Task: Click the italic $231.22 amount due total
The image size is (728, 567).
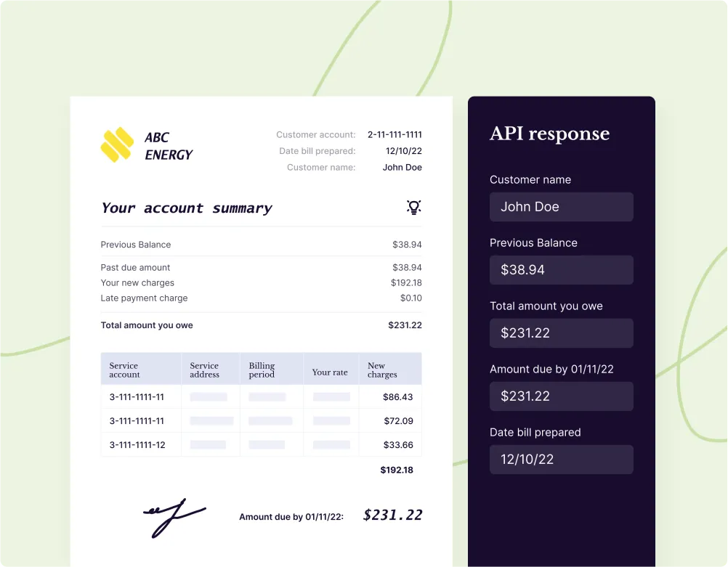Action: 392,515
